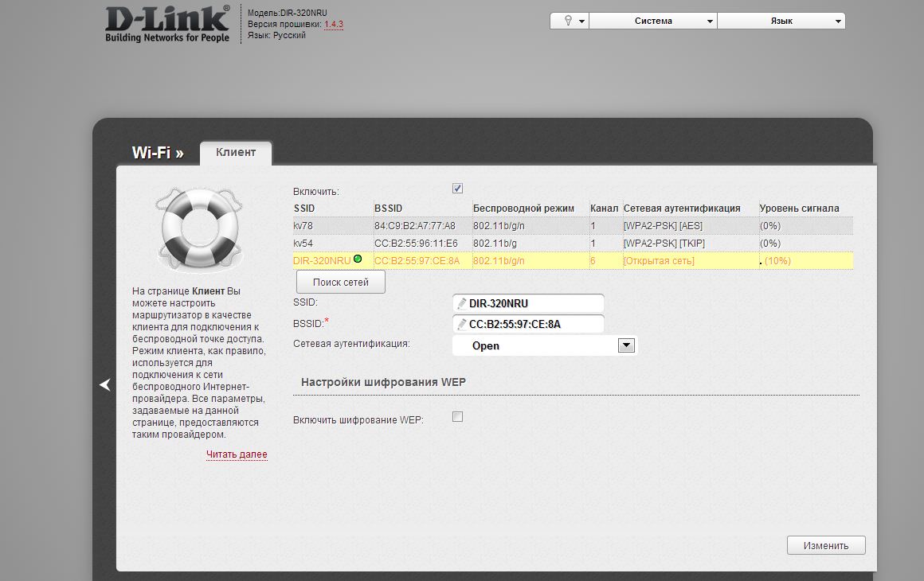
Task: Click pencil icon in SSID field
Action: click(x=461, y=303)
